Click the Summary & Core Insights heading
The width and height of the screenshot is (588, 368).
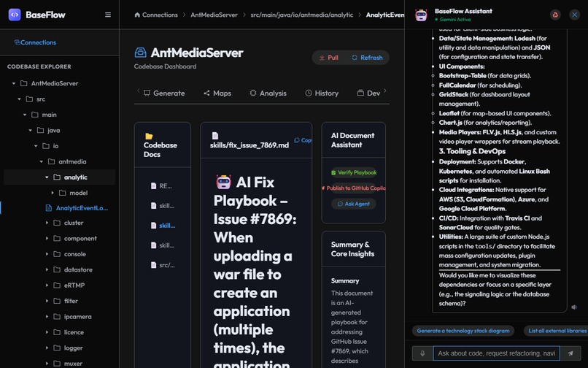[x=352, y=249]
